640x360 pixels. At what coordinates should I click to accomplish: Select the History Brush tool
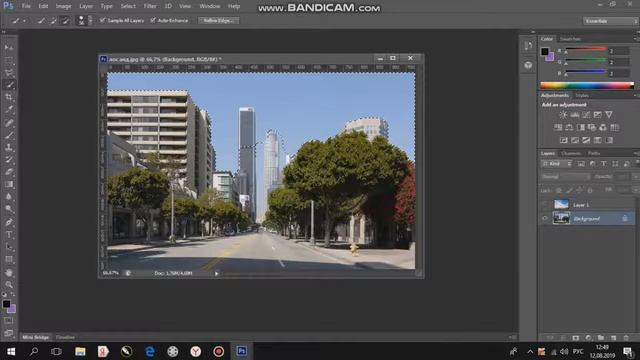[x=9, y=159]
